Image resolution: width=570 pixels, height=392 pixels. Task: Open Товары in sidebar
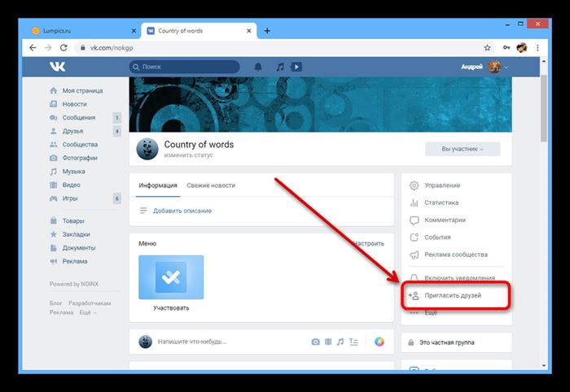coord(73,220)
